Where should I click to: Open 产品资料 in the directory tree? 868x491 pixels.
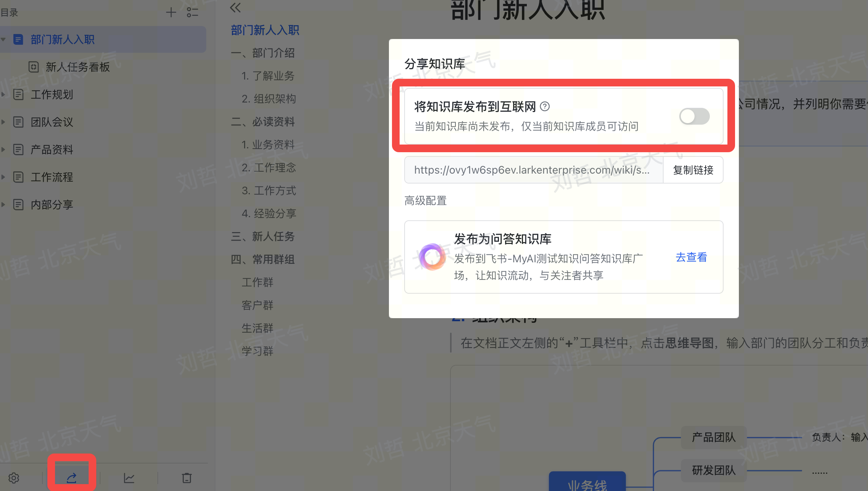[52, 150]
